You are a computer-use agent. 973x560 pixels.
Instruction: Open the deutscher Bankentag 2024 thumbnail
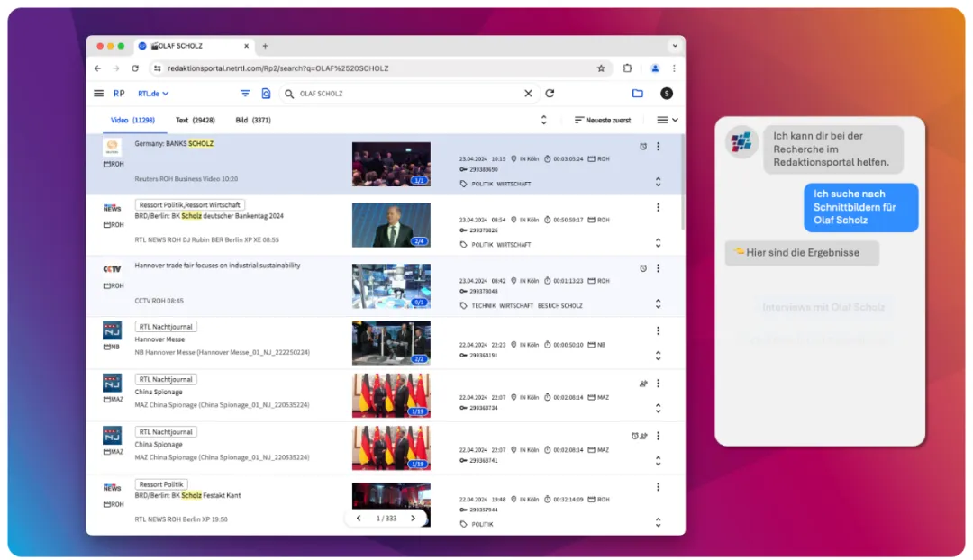pyautogui.click(x=392, y=225)
